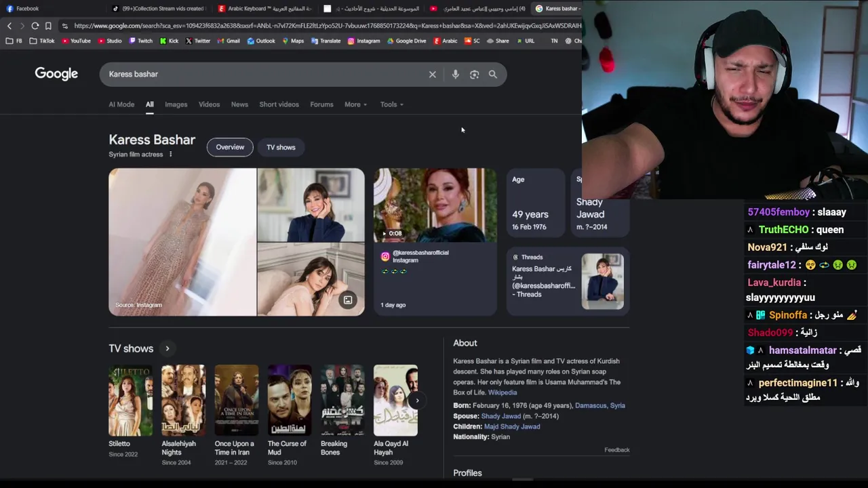Image resolution: width=868 pixels, height=488 pixels.
Task: Open the Outlook bookmark
Action: [x=261, y=41]
